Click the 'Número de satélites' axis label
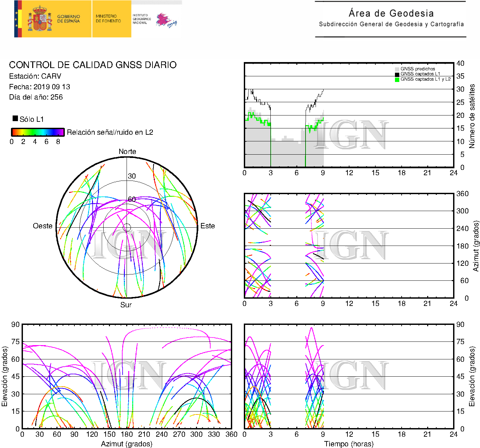Viewport: 480px width, 448px height. tap(472, 116)
